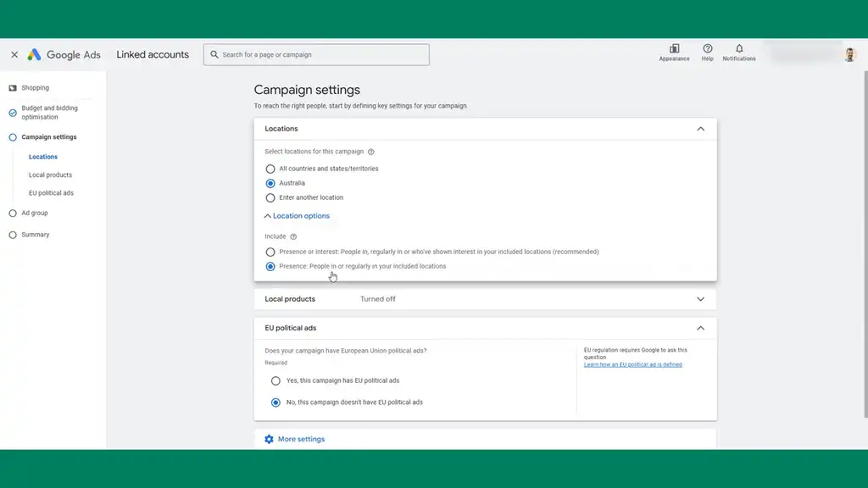Collapse the EU political ads section
The image size is (868, 488).
click(700, 328)
